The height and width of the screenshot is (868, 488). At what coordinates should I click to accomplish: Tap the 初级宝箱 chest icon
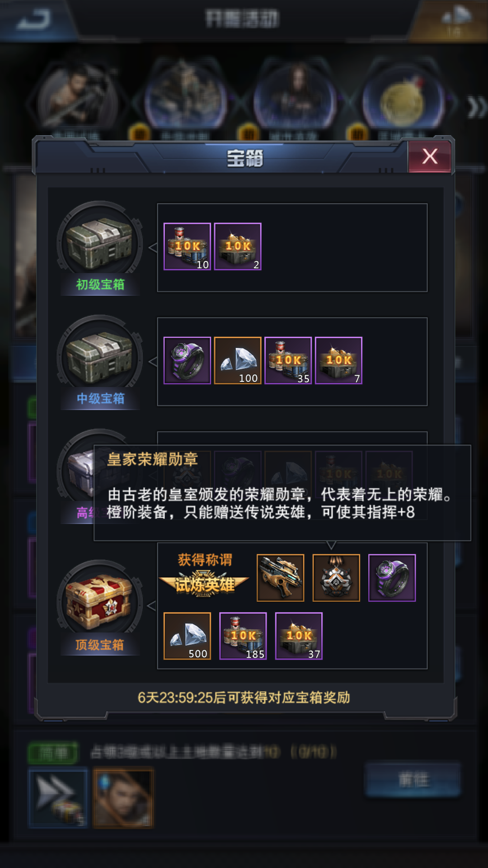click(x=99, y=245)
